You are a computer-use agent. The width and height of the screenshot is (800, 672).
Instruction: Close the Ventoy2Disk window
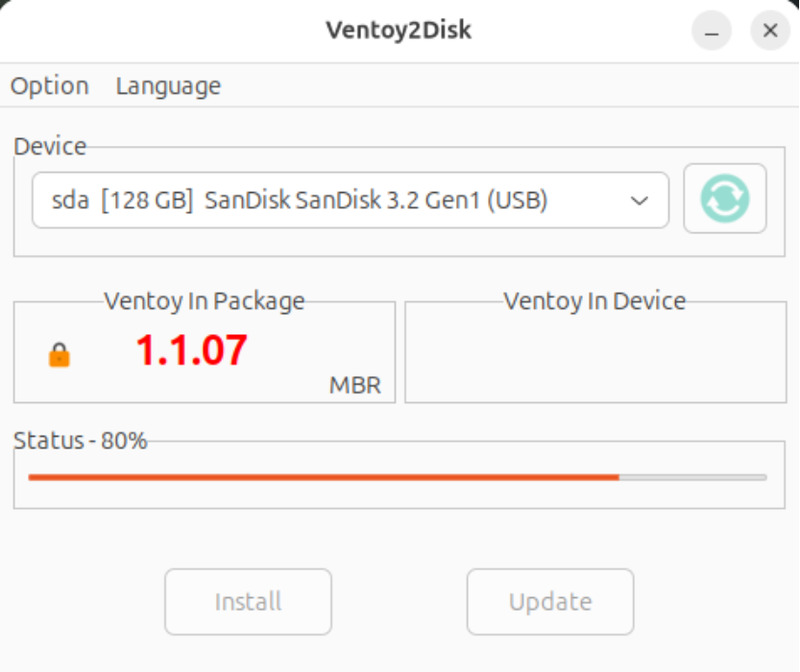click(769, 31)
